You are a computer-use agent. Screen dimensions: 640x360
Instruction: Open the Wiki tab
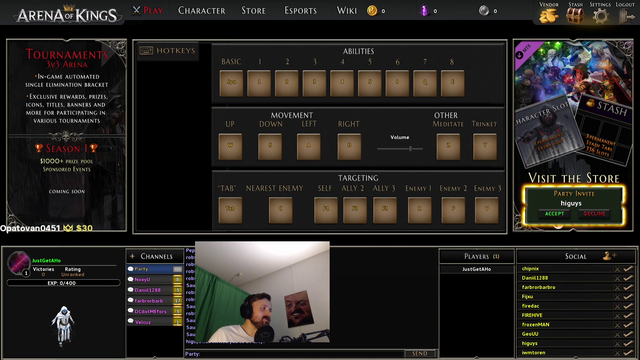click(x=347, y=10)
